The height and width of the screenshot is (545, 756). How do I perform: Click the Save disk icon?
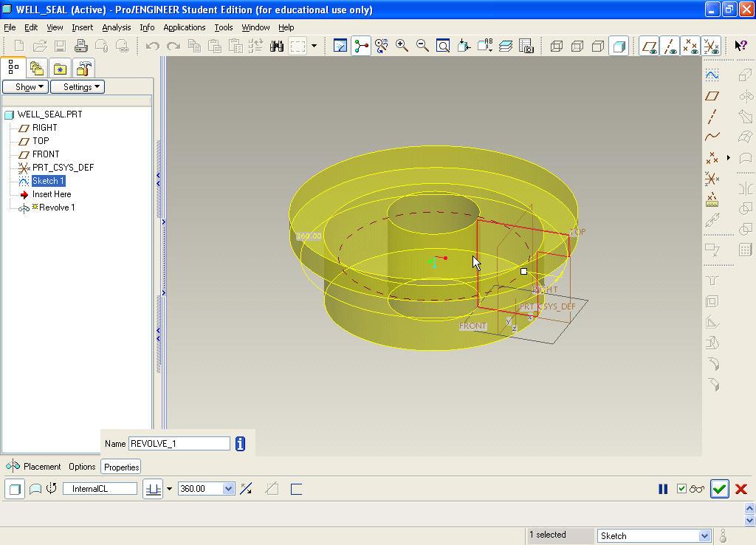[61, 46]
